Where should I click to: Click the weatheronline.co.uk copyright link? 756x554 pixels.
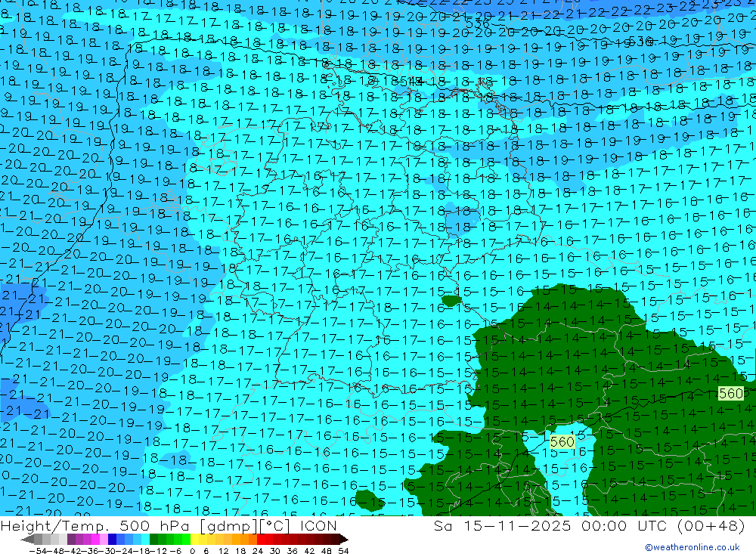692,547
